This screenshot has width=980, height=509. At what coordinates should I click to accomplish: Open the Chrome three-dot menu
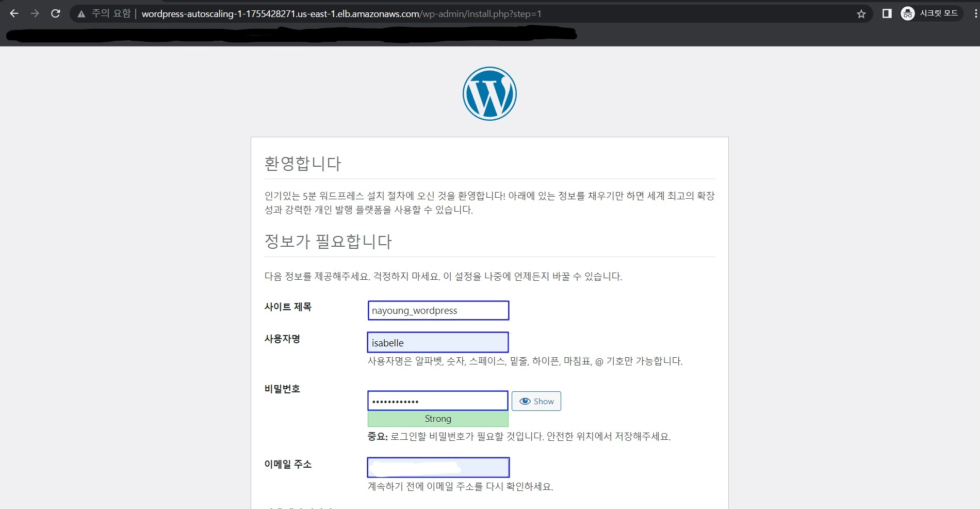(x=975, y=13)
